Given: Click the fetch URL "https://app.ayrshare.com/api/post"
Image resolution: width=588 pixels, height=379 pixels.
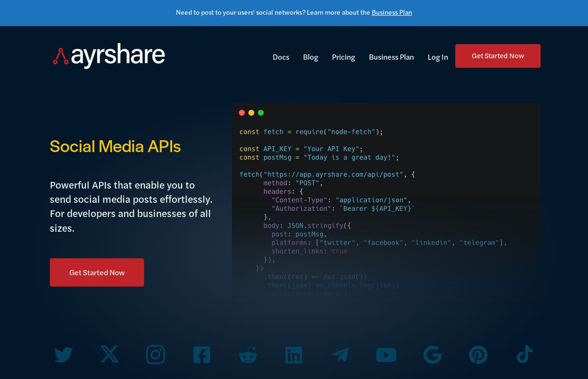Looking at the screenshot, I should (333, 174).
